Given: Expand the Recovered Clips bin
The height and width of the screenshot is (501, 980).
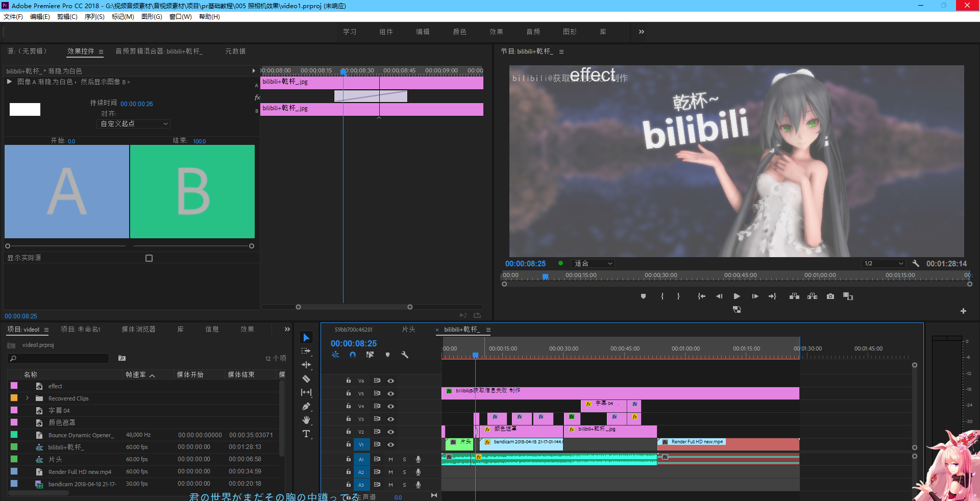Looking at the screenshot, I should tap(28, 398).
